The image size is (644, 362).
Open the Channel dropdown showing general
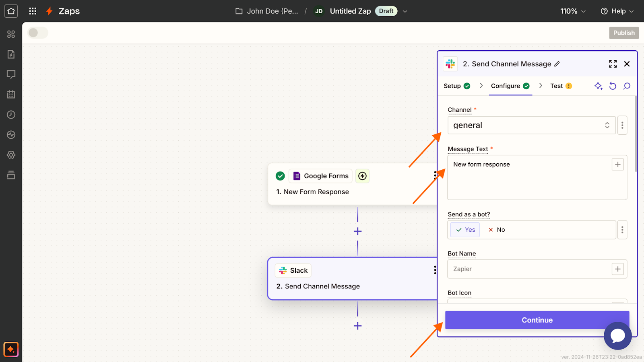(531, 125)
